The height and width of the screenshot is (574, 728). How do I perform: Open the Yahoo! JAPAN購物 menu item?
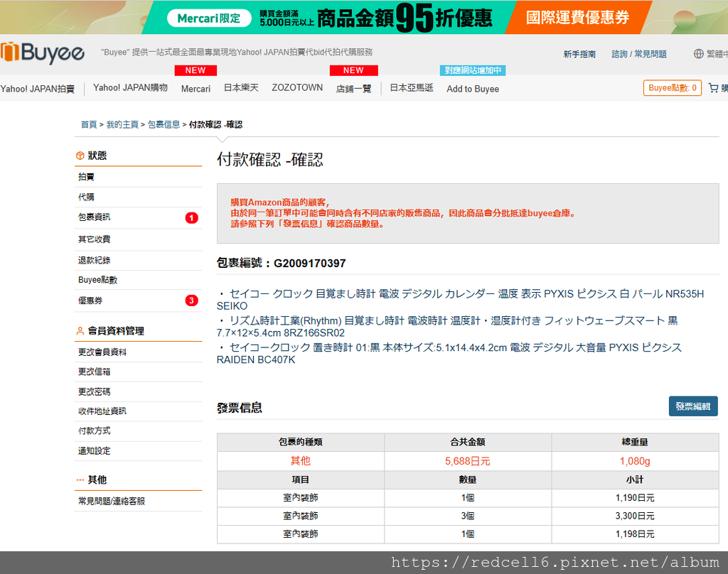coord(130,87)
